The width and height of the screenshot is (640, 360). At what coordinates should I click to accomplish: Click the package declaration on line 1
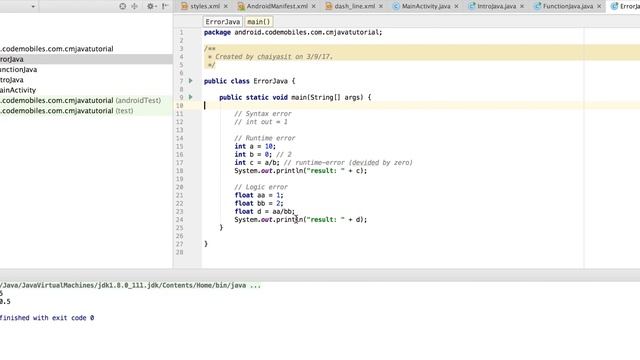click(x=293, y=32)
